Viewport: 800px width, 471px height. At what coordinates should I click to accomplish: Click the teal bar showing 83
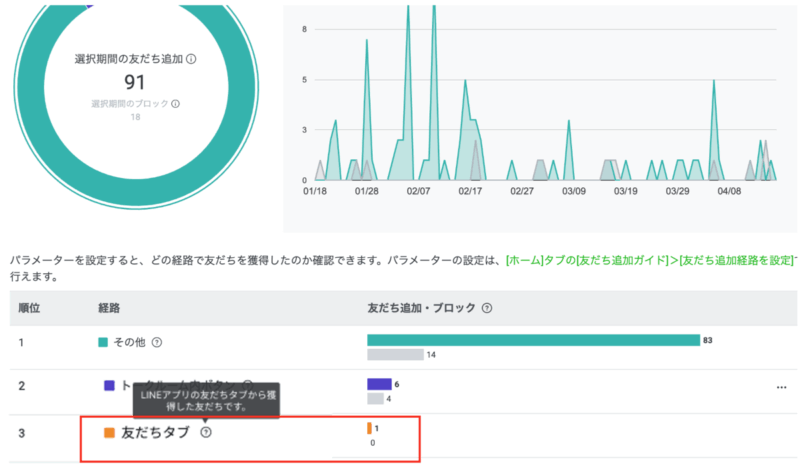click(534, 340)
